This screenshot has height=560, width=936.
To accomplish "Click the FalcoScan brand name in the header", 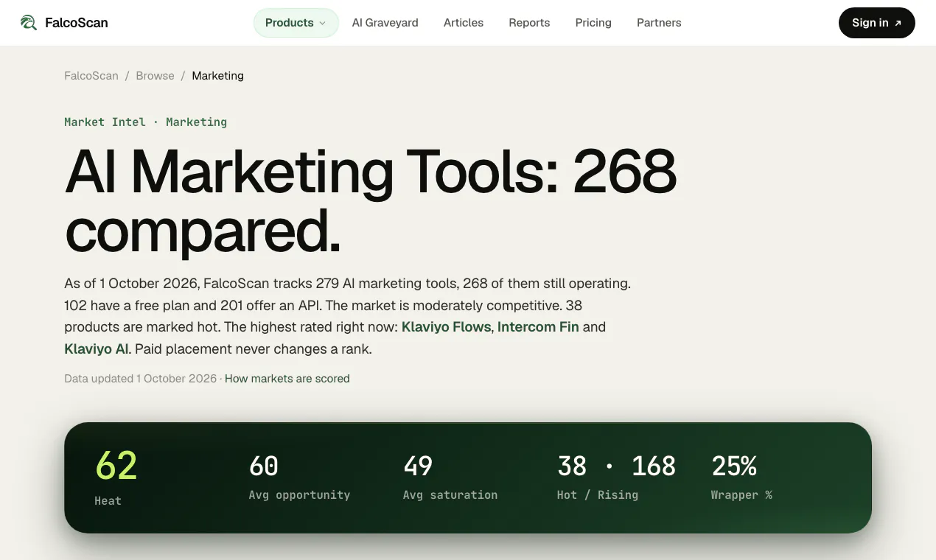I will pyautogui.click(x=77, y=23).
